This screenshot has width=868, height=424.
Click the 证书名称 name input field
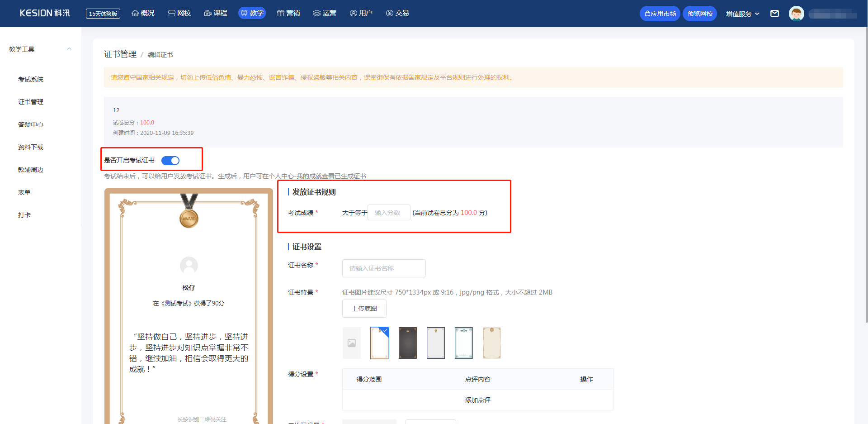click(383, 268)
